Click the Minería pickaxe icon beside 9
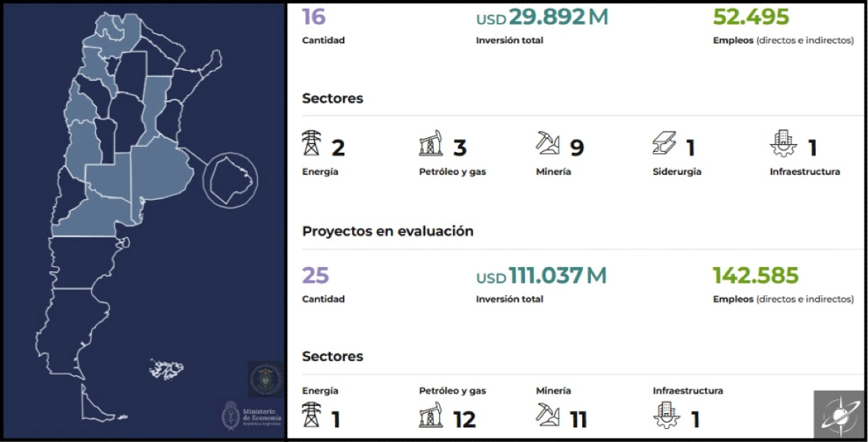The width and height of the screenshot is (868, 442). pyautogui.click(x=548, y=143)
